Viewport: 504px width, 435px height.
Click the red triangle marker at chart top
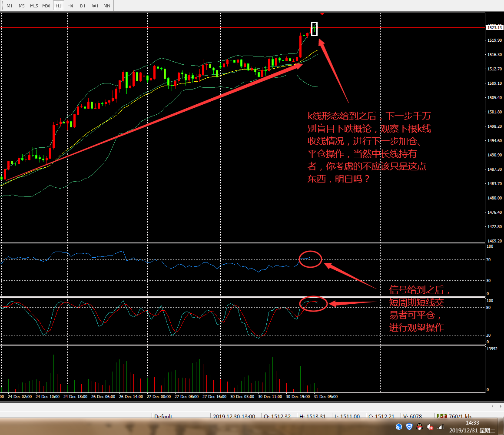pyautogui.click(x=322, y=14)
